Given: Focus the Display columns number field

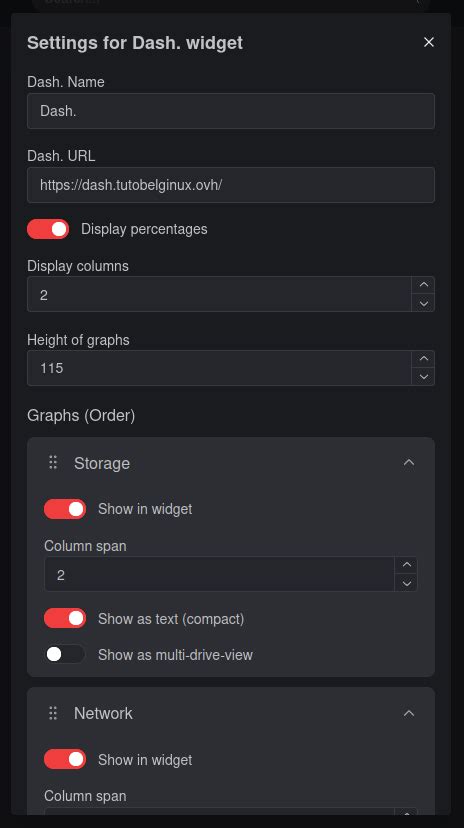Looking at the screenshot, I should pos(220,294).
